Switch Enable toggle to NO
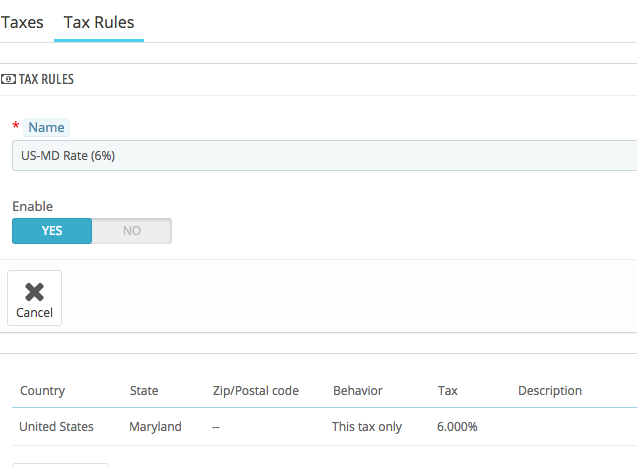 (132, 231)
